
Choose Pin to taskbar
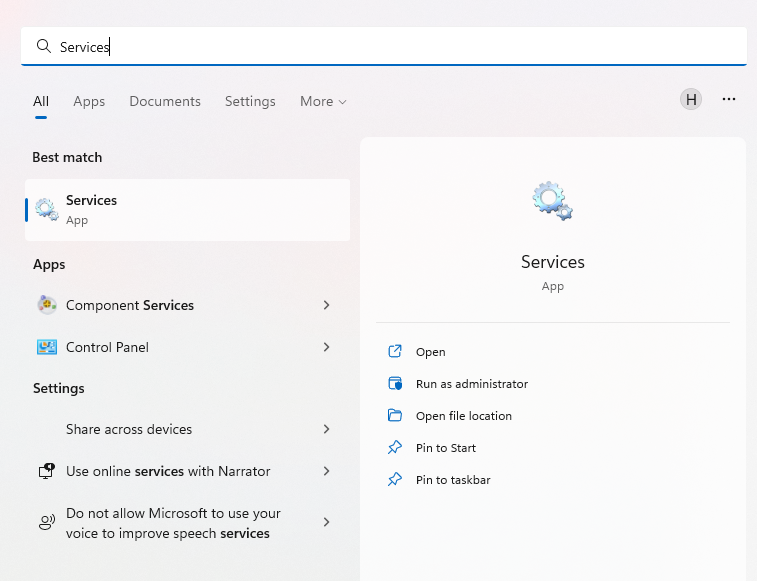[453, 480]
